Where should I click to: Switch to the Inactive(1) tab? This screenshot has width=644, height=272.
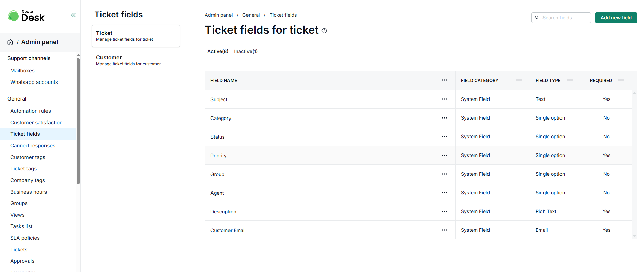click(x=246, y=51)
